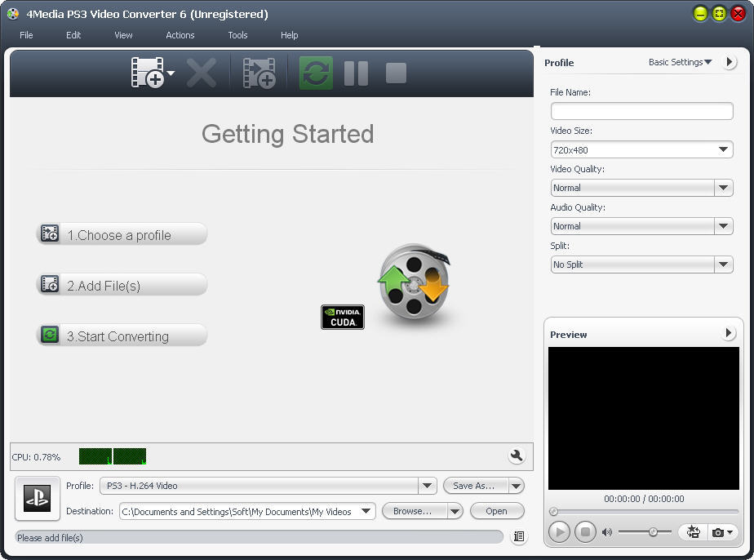
Task: Adjust the preview volume slider
Action: tap(645, 532)
